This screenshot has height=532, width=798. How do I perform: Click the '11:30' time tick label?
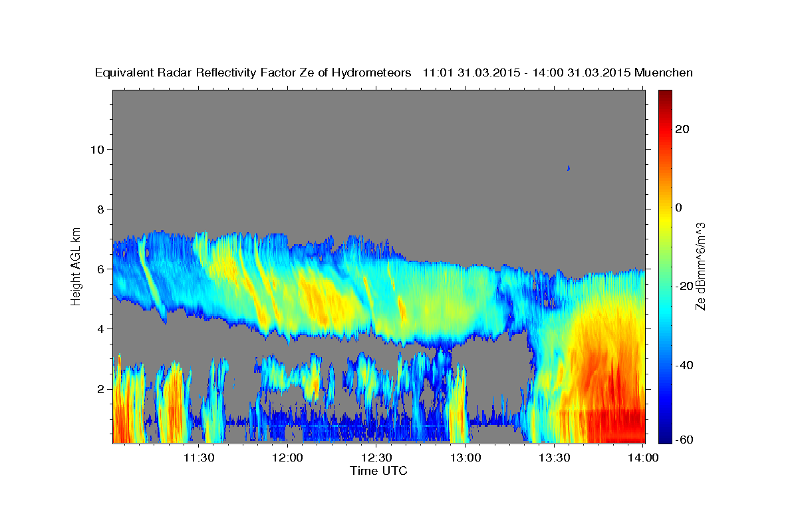tap(198, 458)
